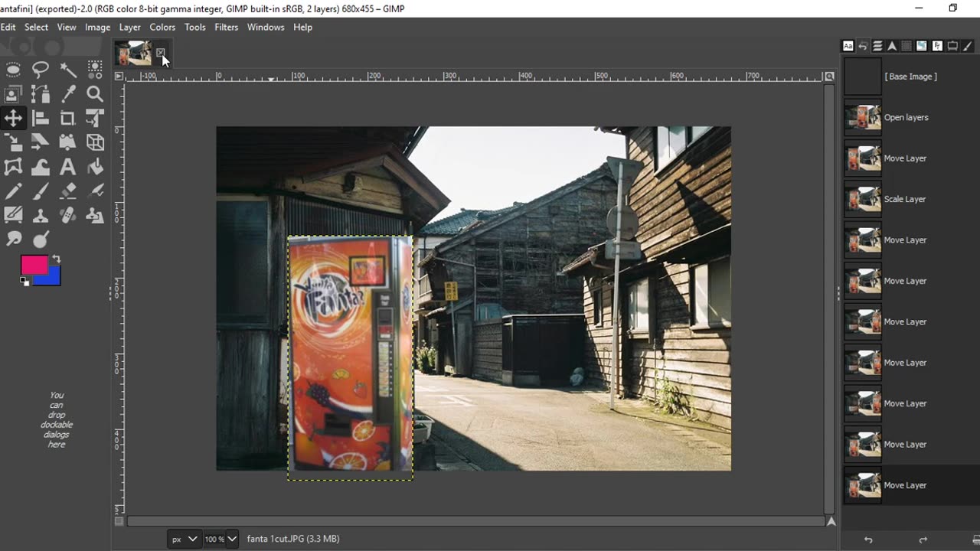
Task: Select the Cage Transform tool
Action: tap(13, 167)
